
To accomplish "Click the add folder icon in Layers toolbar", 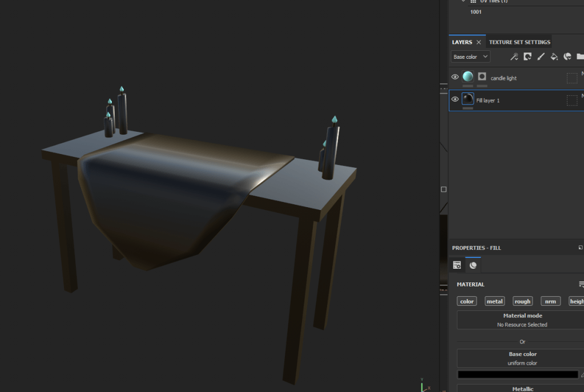I will [x=580, y=56].
